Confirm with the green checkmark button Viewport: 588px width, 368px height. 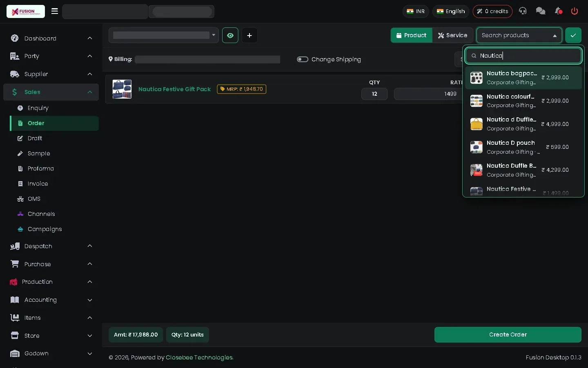[573, 35]
